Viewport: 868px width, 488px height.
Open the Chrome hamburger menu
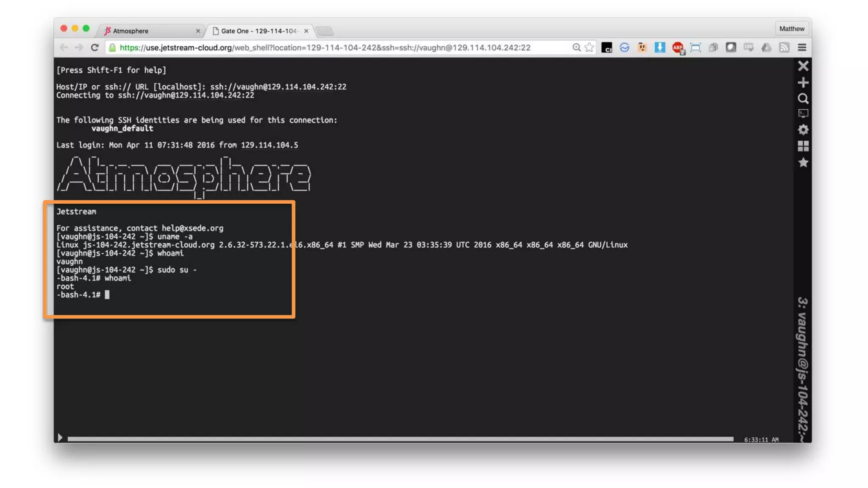[x=802, y=47]
